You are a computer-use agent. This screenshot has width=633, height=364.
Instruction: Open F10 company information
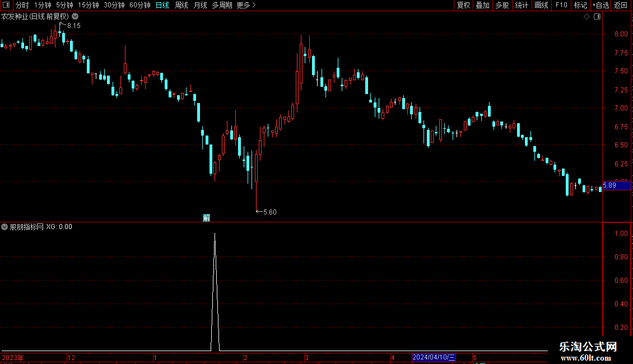pos(561,5)
